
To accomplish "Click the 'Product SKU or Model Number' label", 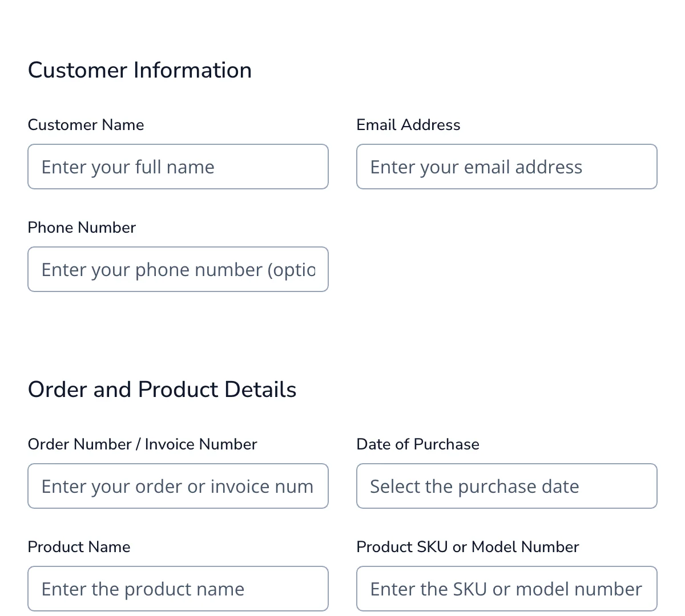I will click(468, 547).
